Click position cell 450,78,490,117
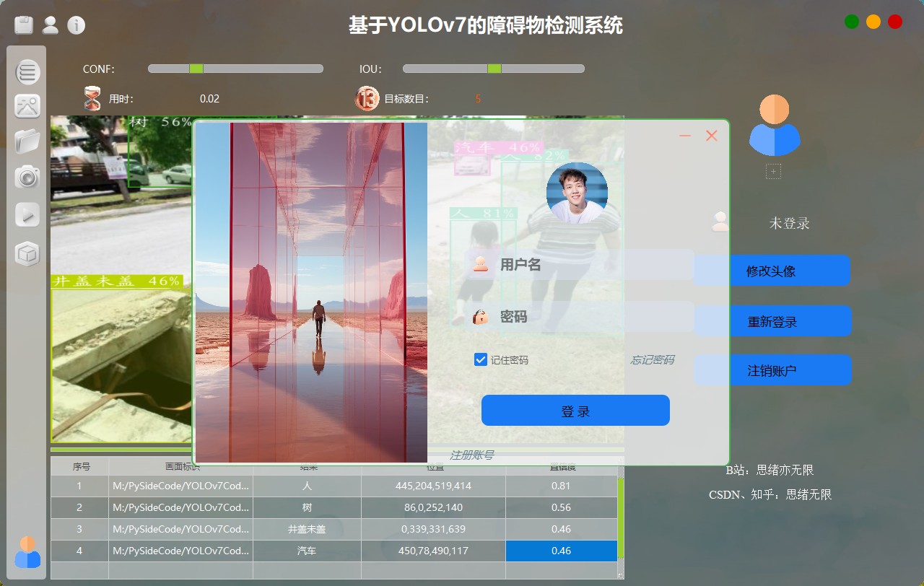 (x=434, y=551)
